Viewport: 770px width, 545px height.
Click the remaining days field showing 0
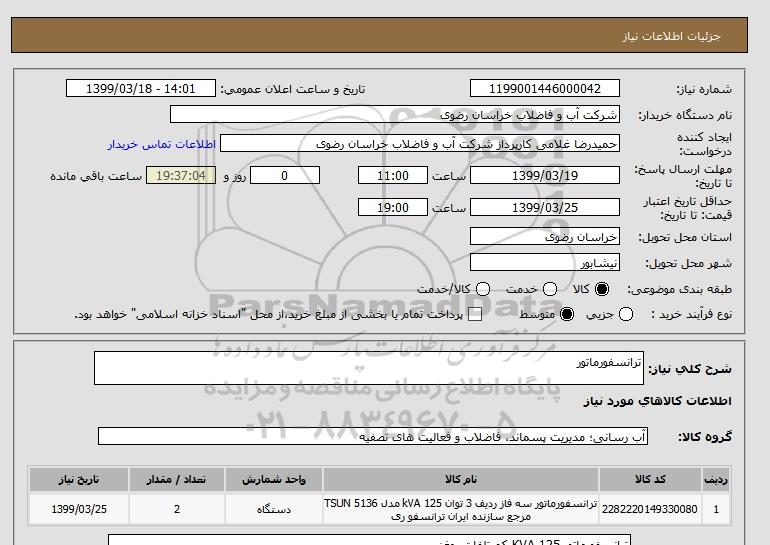285,175
